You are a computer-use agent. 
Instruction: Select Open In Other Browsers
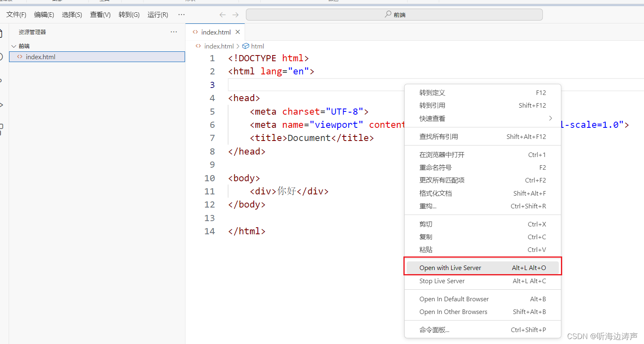(x=483, y=312)
